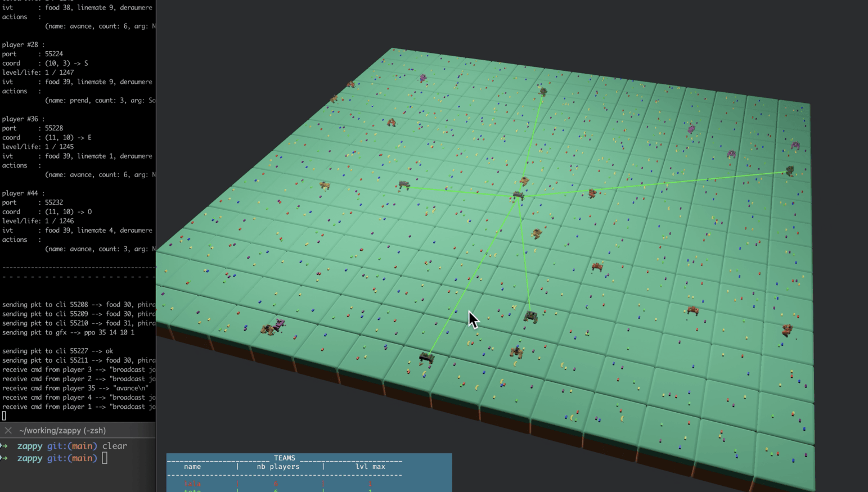Click the 'sending pkt to cli 55211' log line
Image resolution: width=868 pixels, height=492 pixels.
coord(79,360)
